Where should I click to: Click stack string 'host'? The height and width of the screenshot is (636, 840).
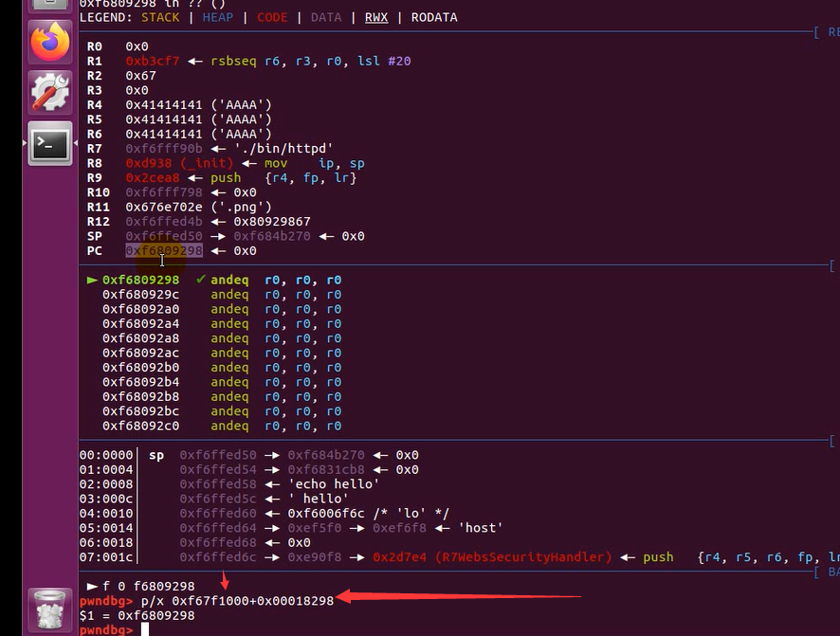tap(481, 528)
